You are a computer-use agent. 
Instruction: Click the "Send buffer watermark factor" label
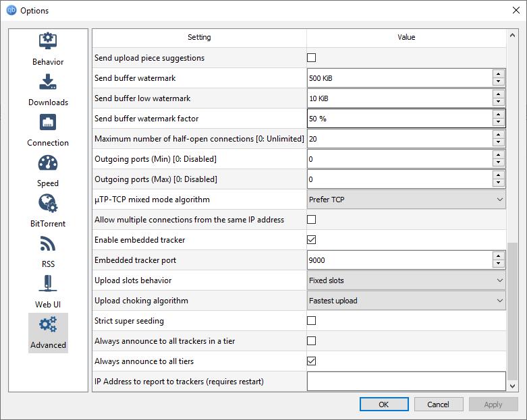pos(146,119)
